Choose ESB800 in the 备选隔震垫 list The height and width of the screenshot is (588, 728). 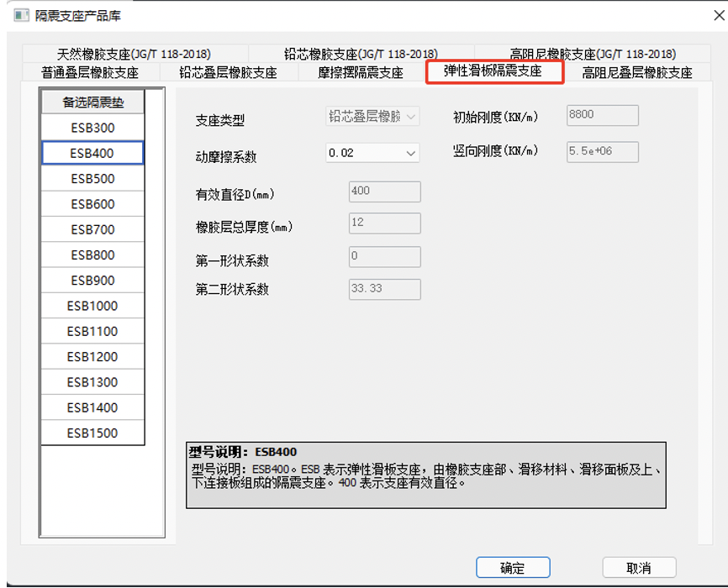tap(91, 255)
